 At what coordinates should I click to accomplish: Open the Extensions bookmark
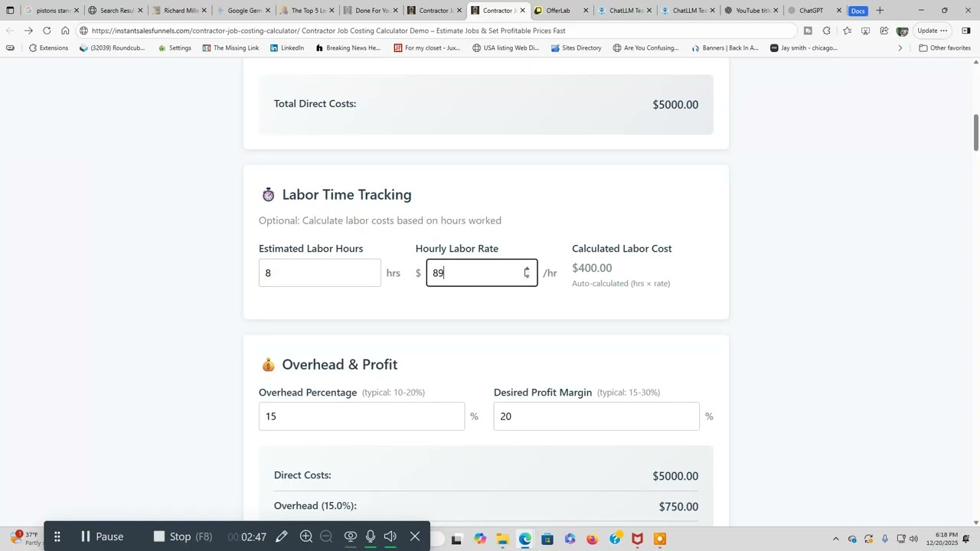click(48, 47)
